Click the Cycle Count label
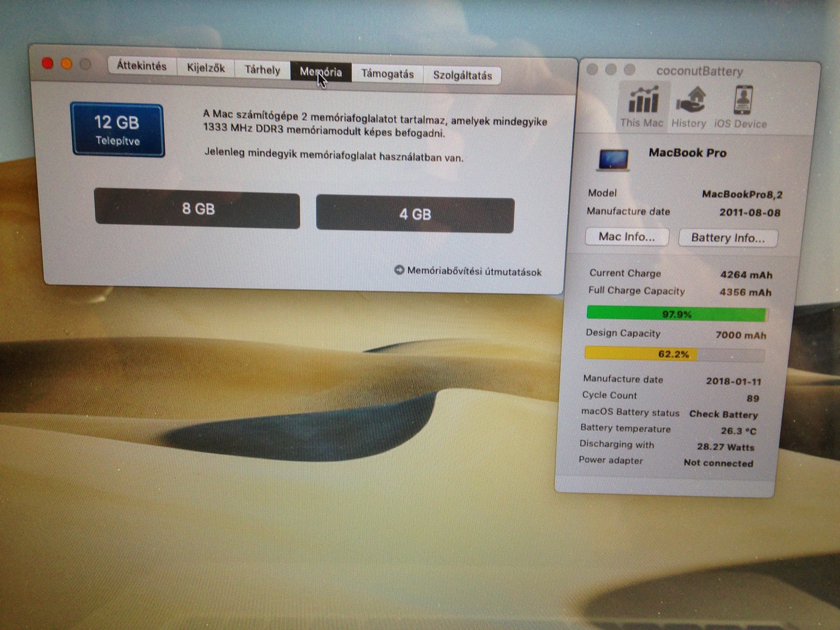This screenshot has width=840, height=630. [x=609, y=395]
